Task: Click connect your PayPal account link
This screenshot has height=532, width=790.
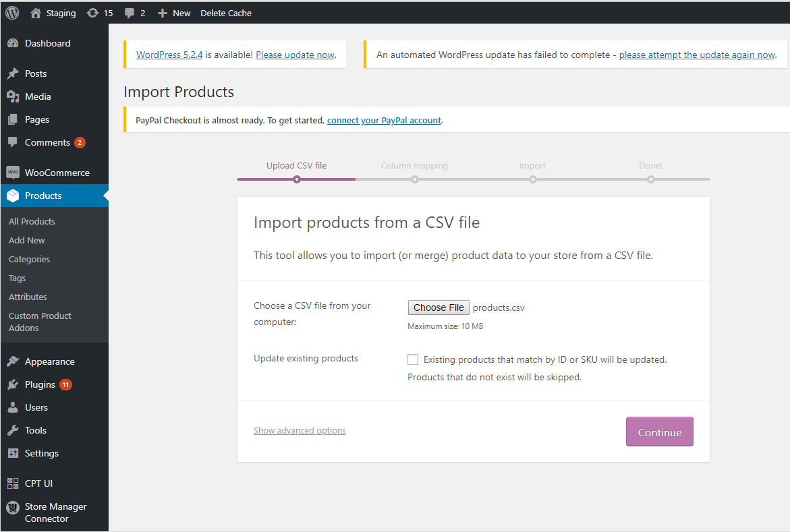Action: (384, 121)
